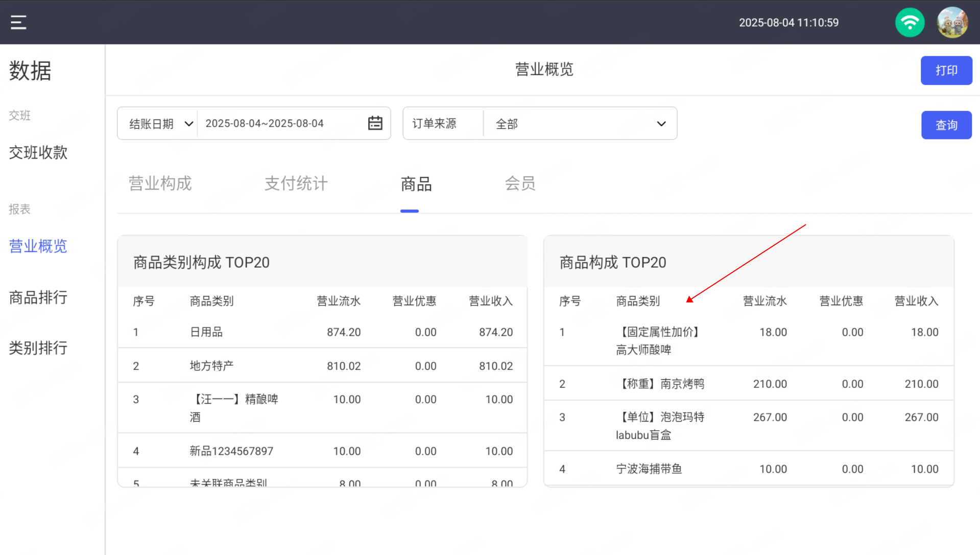Click 【固定属性加价】高大师酸啤 product row
The image size is (980, 555).
(749, 341)
